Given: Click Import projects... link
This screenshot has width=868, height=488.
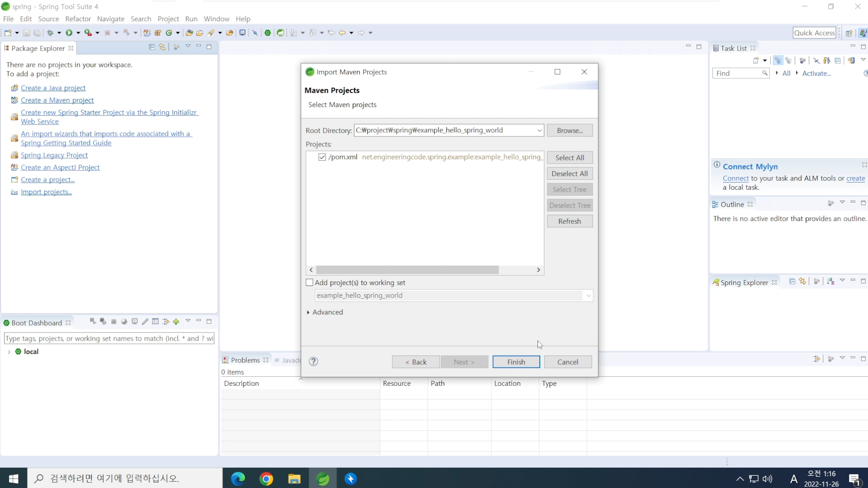Looking at the screenshot, I should [46, 192].
